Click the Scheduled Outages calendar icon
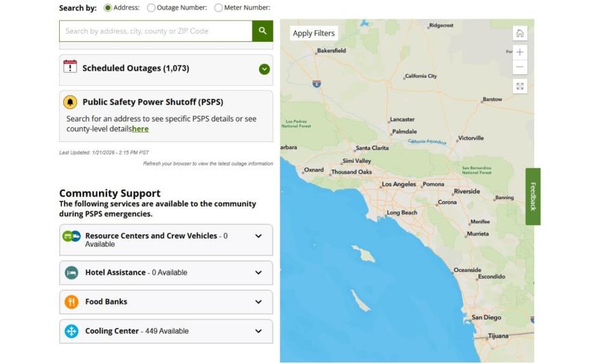594x364 pixels. point(70,67)
